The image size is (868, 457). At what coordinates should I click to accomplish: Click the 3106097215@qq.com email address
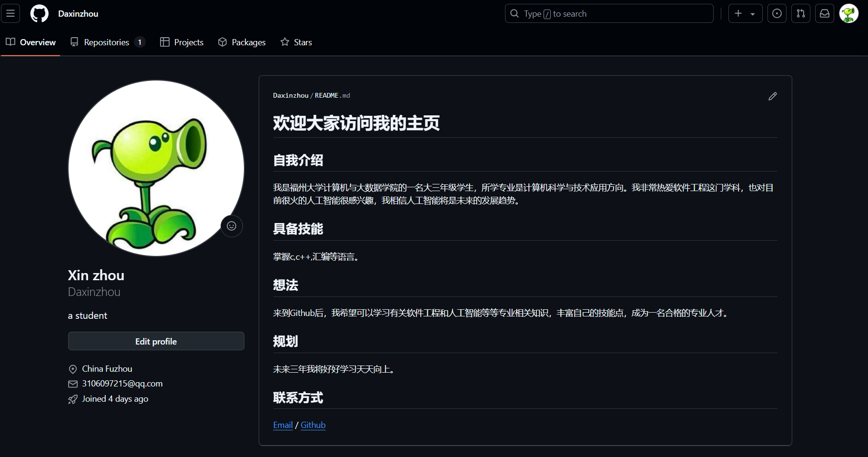(122, 384)
